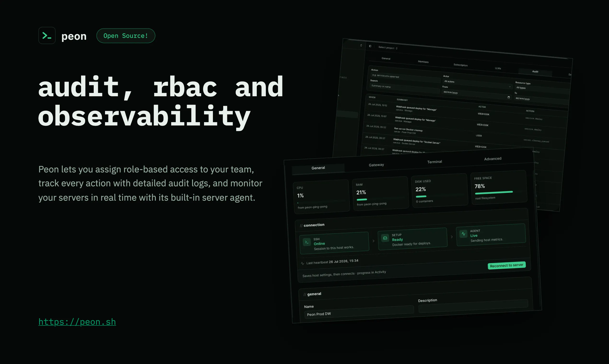Click the peon terminal-prompt logo icon
This screenshot has width=609, height=364.
pyautogui.click(x=47, y=36)
